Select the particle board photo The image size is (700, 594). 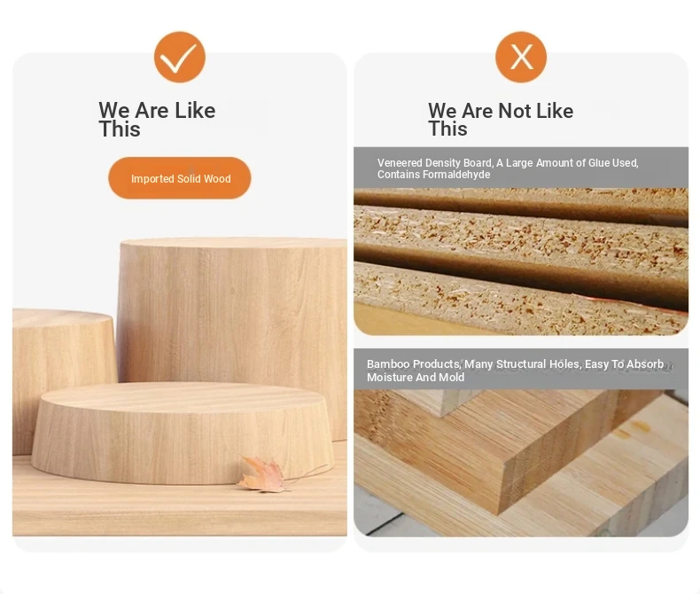(520, 262)
